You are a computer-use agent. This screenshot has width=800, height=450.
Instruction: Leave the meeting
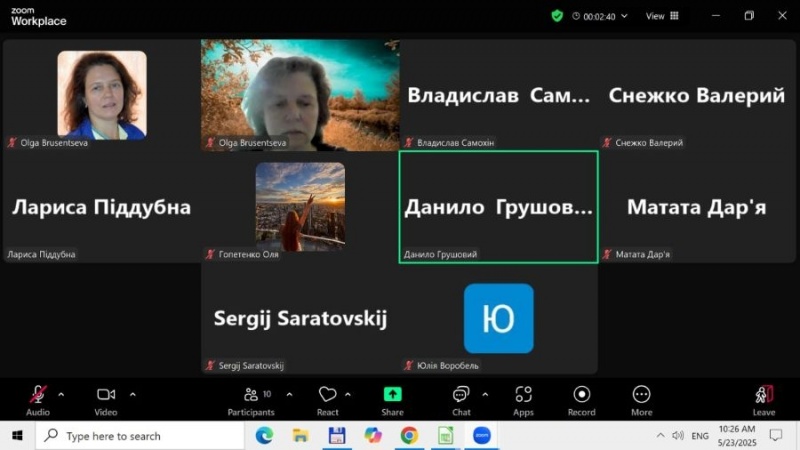tap(764, 400)
